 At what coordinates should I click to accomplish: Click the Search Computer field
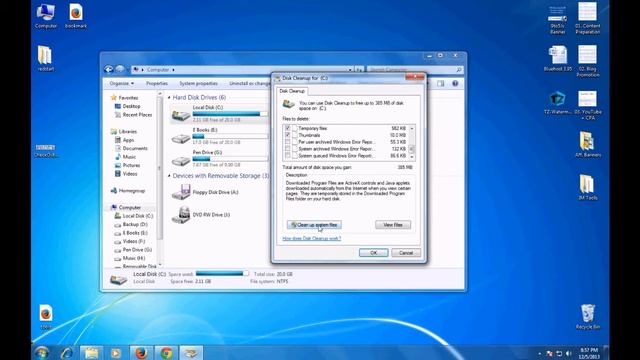point(415,70)
